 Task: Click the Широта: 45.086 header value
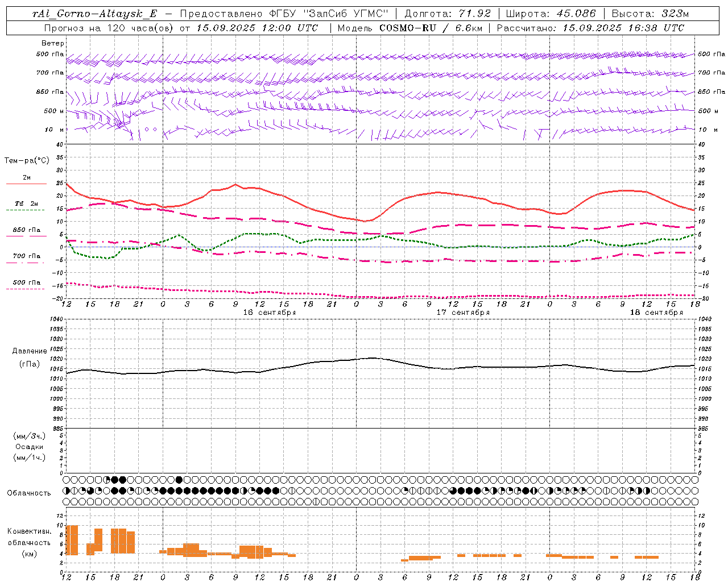tap(551, 14)
